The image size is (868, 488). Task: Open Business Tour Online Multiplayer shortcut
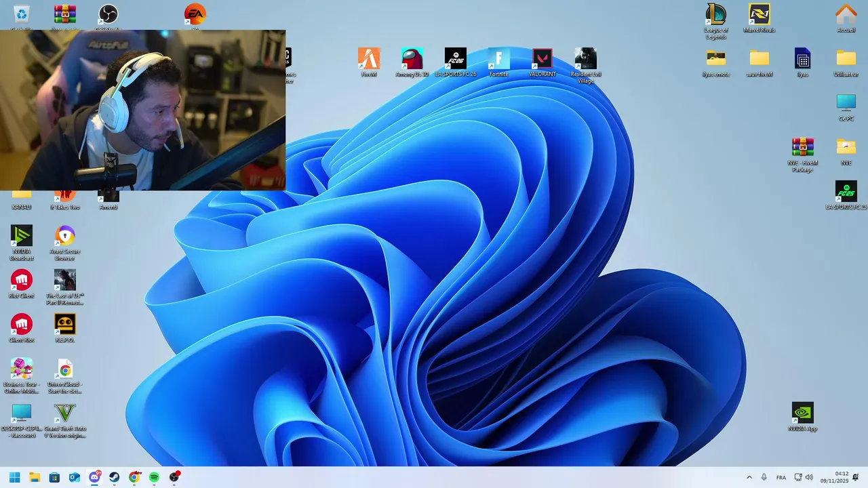point(22,375)
